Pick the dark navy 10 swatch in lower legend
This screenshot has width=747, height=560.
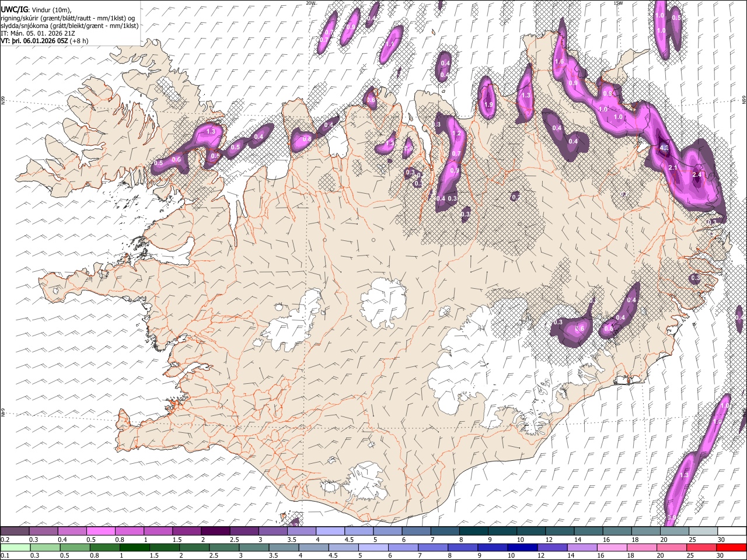pos(523,547)
